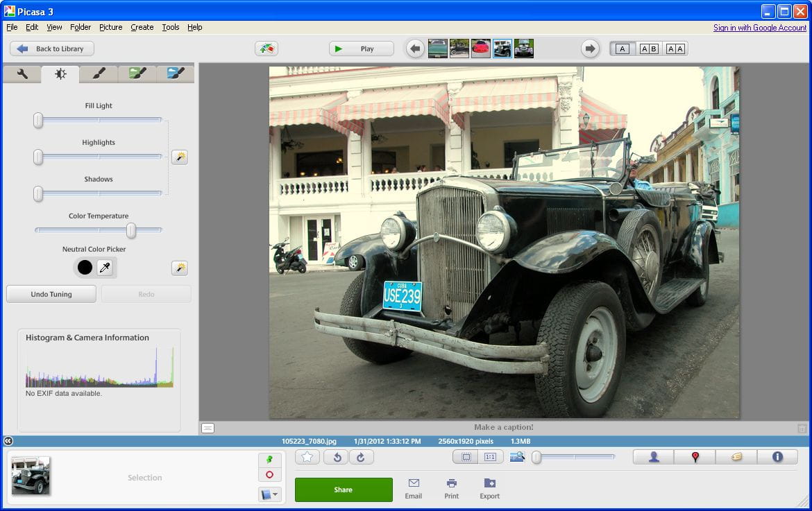This screenshot has height=511, width=812.
Task: Switch to the tuning sun tab
Action: tap(60, 74)
